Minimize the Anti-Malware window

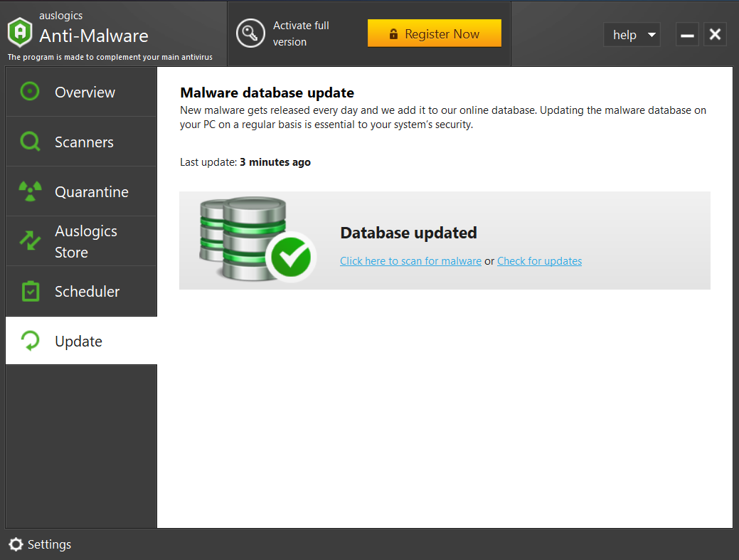687,34
